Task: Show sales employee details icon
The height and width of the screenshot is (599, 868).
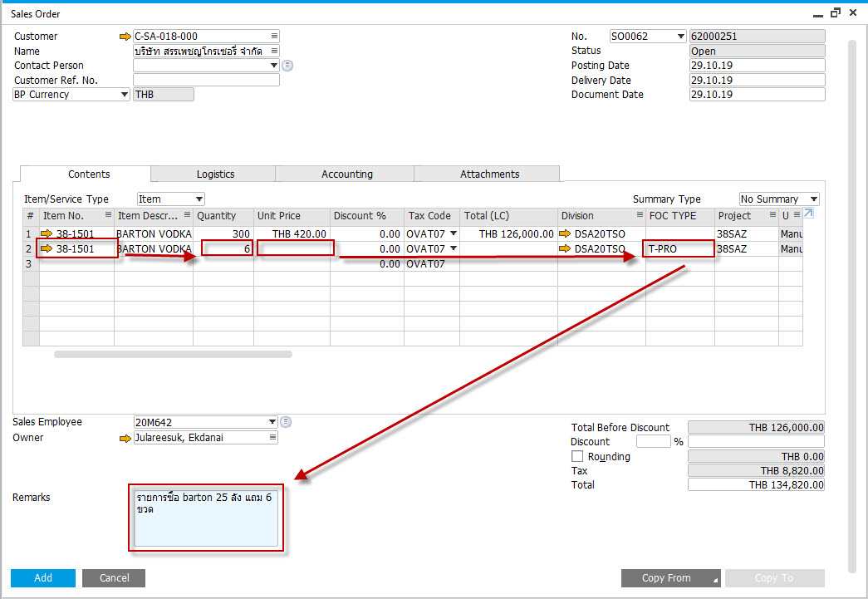Action: point(286,422)
